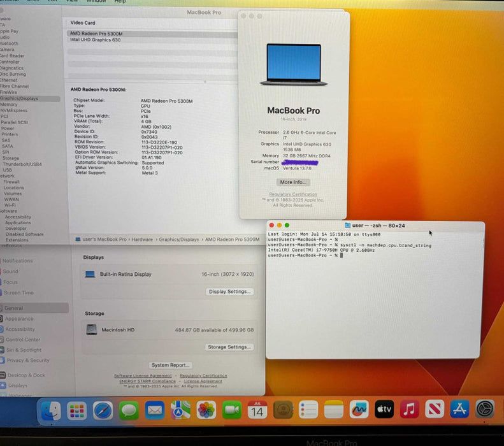Image resolution: width=504 pixels, height=446 pixels.
Task: Open the Mail app in the Dock
Action: (x=155, y=410)
